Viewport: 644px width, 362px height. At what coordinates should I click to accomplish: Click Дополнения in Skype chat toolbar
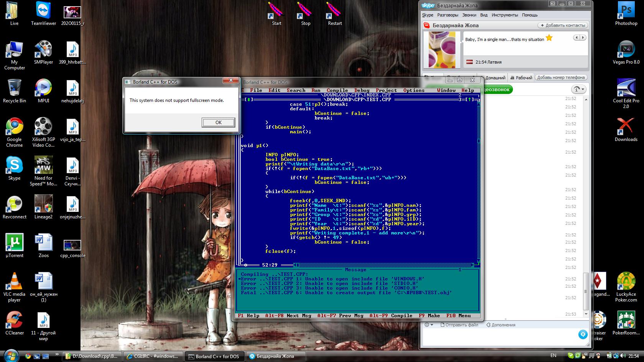click(x=501, y=325)
